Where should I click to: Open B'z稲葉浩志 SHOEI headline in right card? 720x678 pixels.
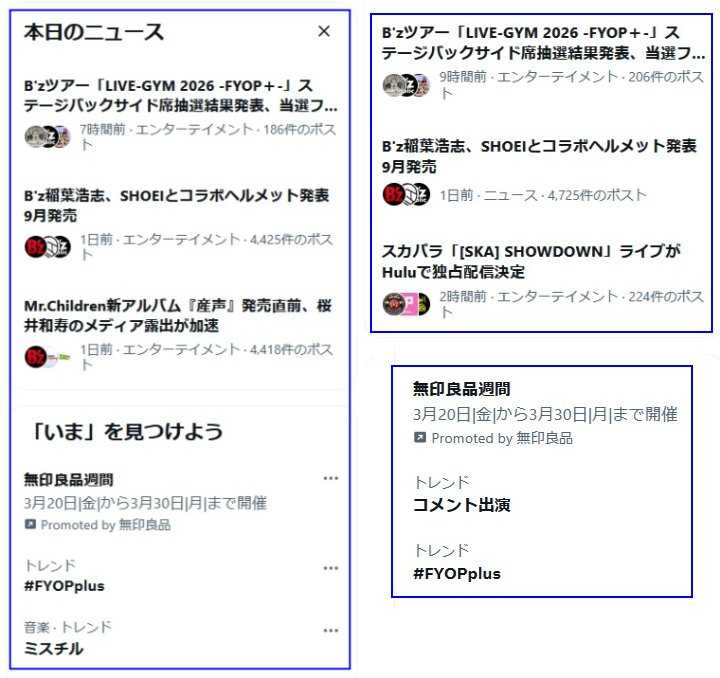pos(539,156)
